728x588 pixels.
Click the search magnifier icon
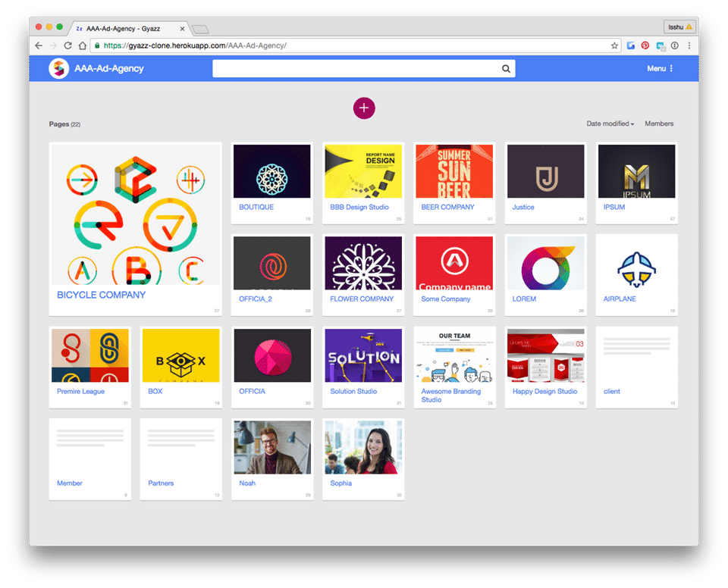tap(506, 69)
